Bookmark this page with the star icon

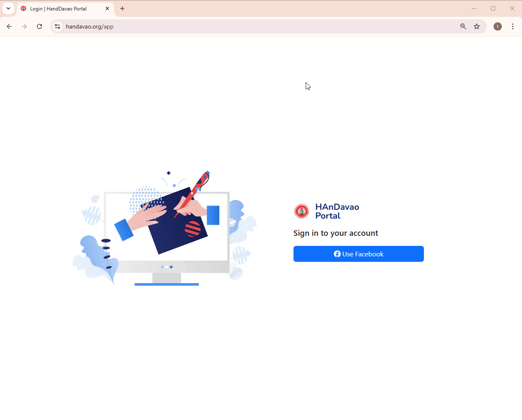coord(477,26)
